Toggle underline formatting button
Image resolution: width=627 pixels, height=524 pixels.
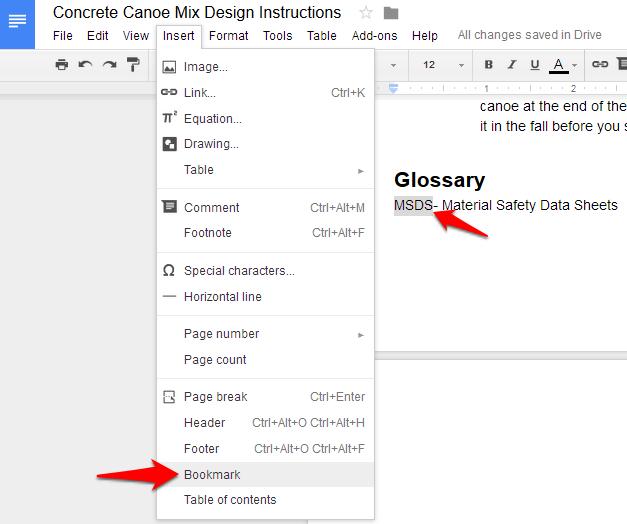click(535, 65)
